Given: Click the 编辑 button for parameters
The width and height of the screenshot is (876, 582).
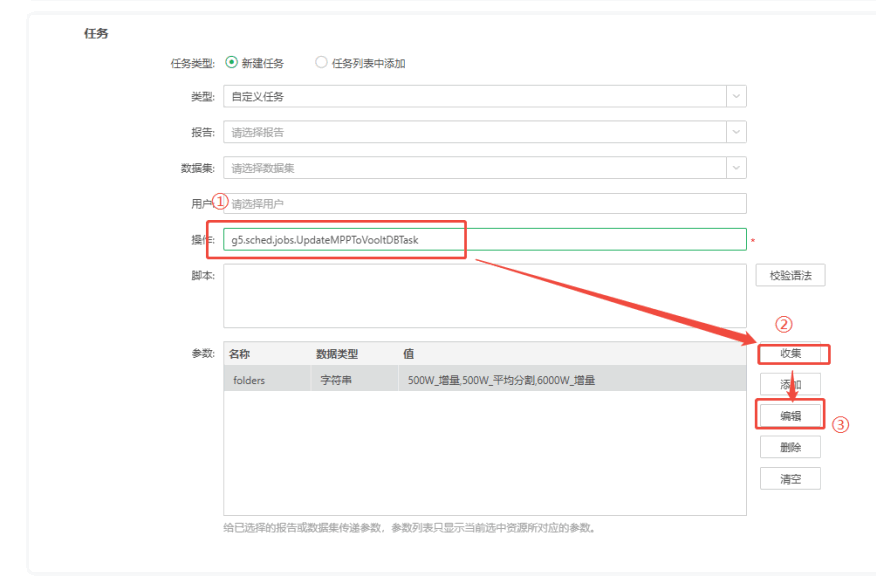Looking at the screenshot, I should [790, 416].
